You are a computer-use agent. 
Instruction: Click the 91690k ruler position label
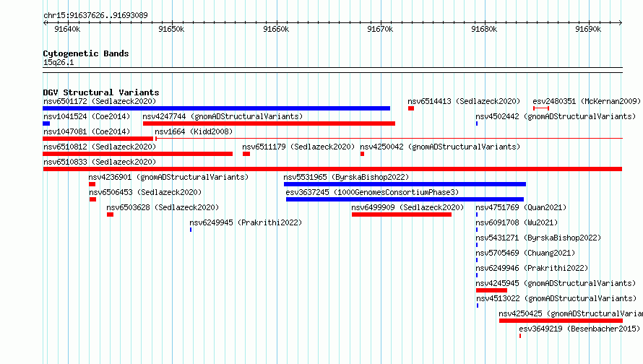(588, 29)
